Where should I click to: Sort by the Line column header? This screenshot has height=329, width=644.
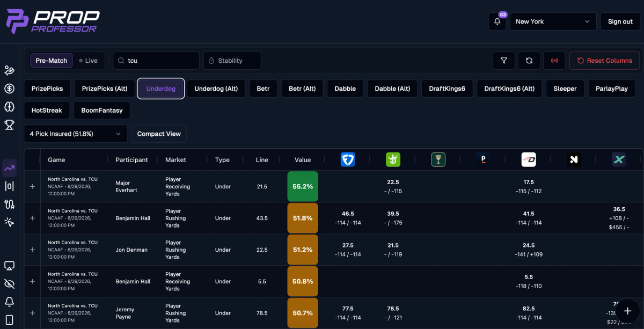click(262, 159)
